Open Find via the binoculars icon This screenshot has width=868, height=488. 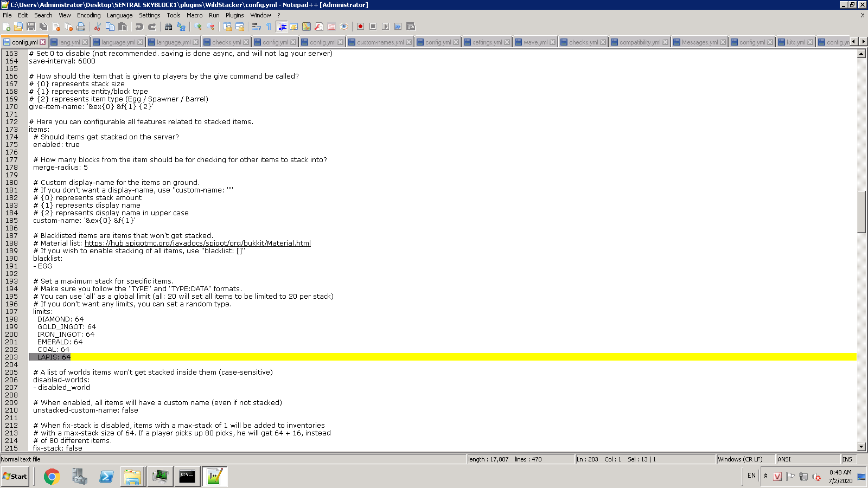click(x=169, y=27)
